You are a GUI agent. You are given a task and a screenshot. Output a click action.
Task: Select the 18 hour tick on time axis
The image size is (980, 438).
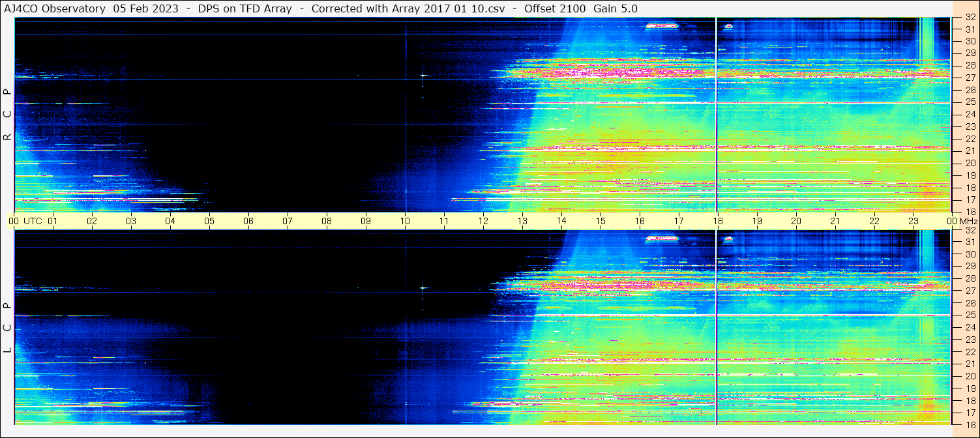click(717, 221)
